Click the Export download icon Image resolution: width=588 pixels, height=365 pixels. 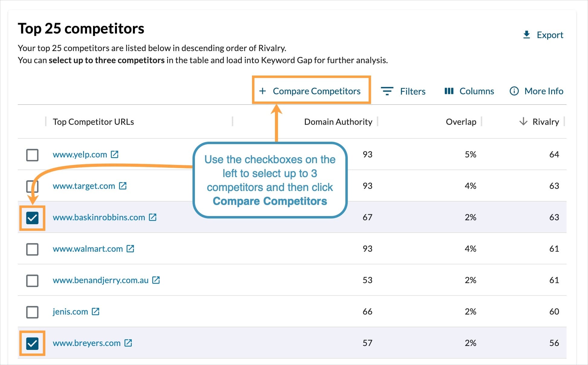tap(527, 34)
